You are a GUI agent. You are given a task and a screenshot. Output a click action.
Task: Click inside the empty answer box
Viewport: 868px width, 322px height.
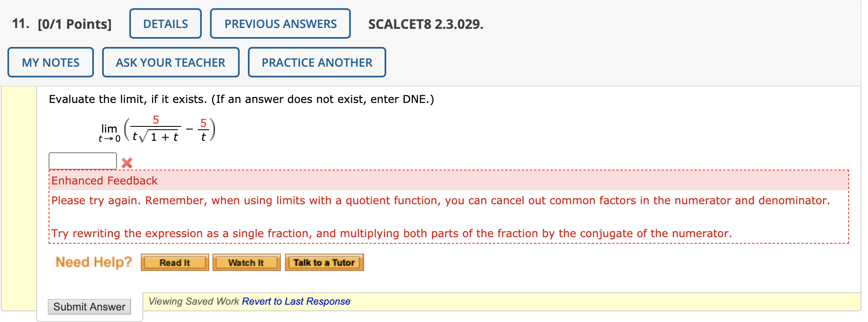82,161
